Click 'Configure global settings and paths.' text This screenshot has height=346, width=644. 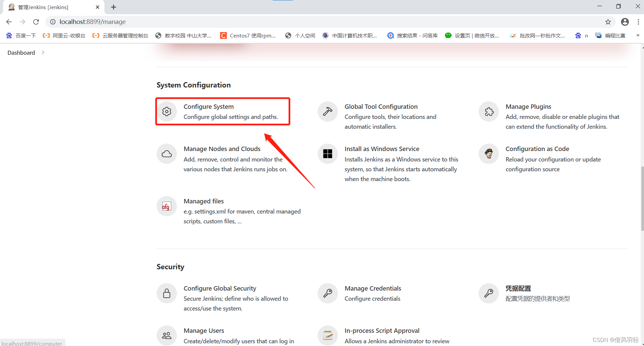pyautogui.click(x=231, y=117)
